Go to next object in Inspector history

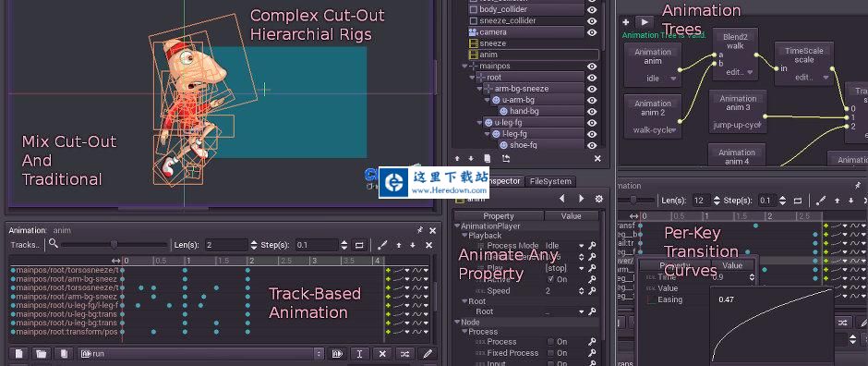(x=581, y=198)
